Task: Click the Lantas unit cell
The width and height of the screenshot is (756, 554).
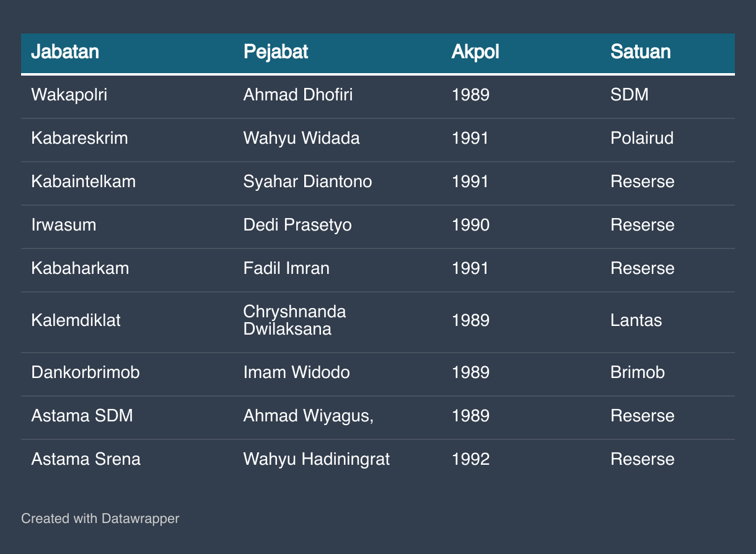Action: [x=636, y=320]
